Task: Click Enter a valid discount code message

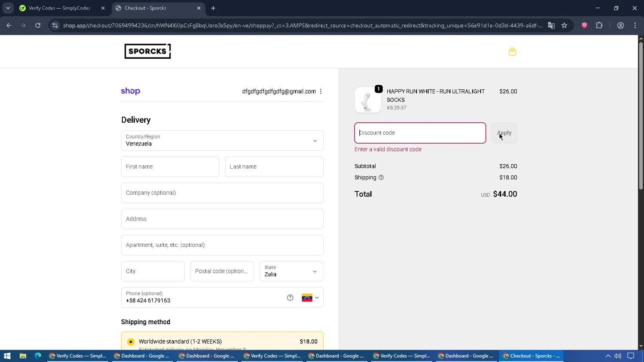Action: pyautogui.click(x=388, y=149)
